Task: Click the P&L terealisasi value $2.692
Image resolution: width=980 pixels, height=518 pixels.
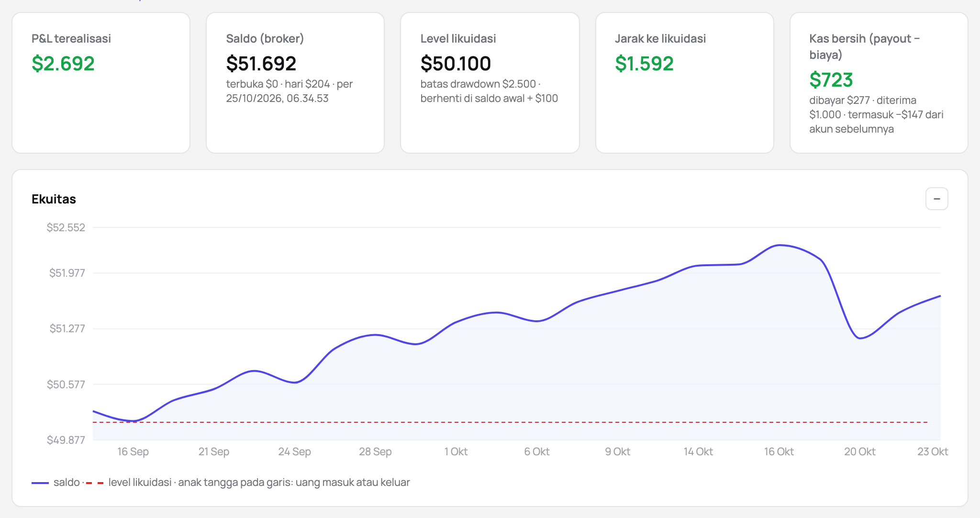Action: [x=63, y=64]
